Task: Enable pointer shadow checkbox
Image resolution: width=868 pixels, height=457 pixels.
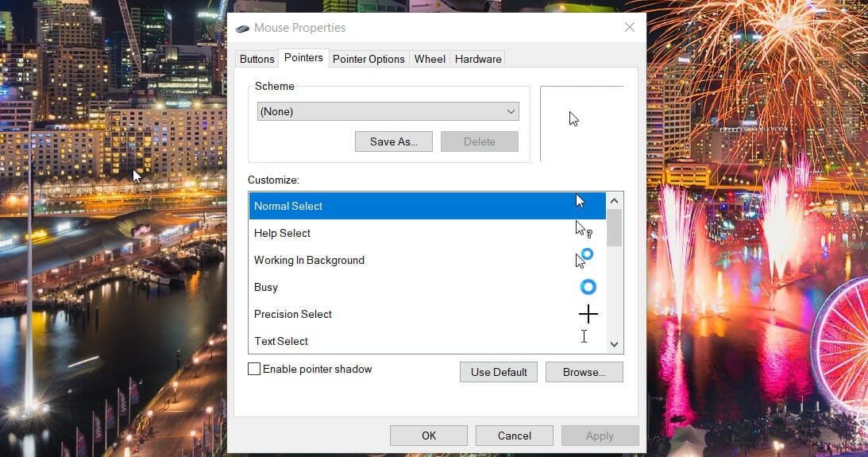Action: [x=254, y=369]
